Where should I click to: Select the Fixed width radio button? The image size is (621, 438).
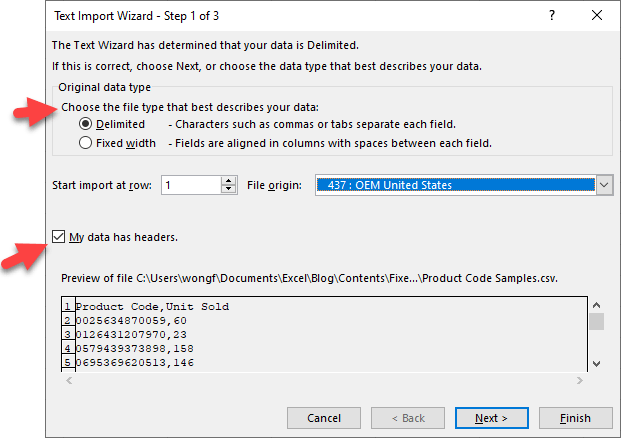coord(86,143)
